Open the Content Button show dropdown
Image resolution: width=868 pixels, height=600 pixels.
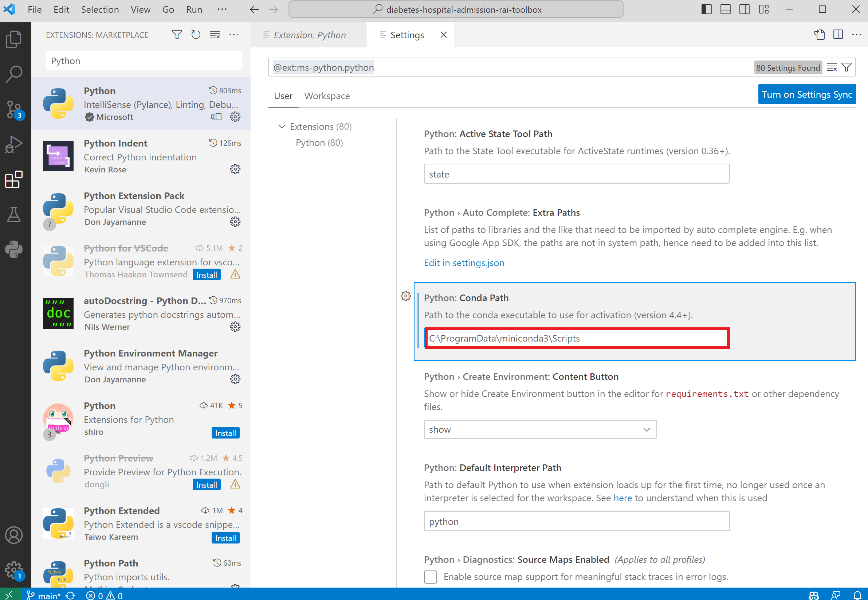pyautogui.click(x=540, y=429)
